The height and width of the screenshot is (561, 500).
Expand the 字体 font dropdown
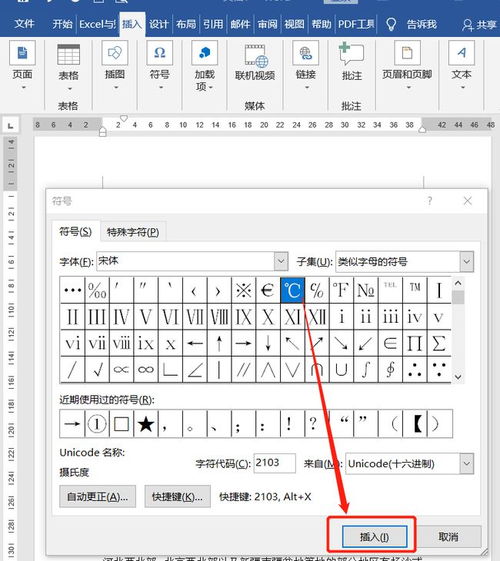(x=281, y=261)
